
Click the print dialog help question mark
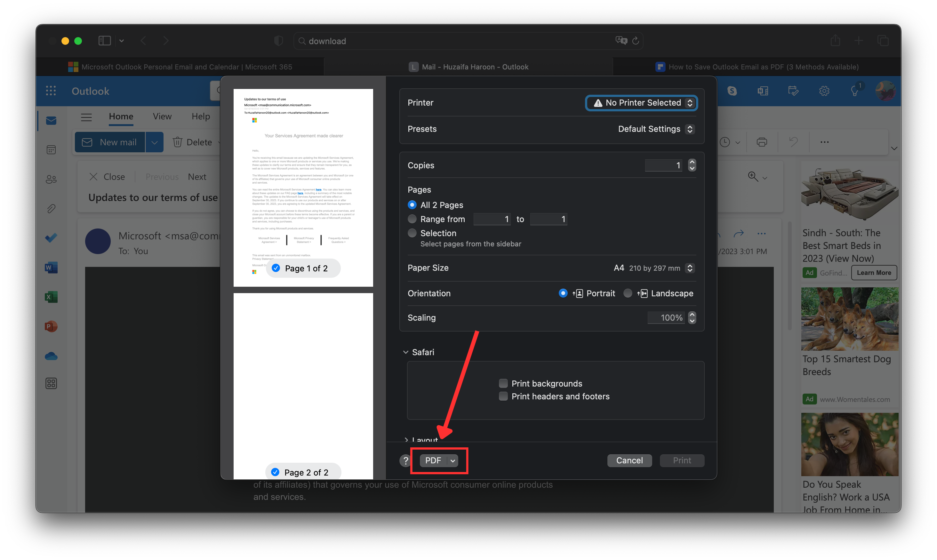pos(406,460)
